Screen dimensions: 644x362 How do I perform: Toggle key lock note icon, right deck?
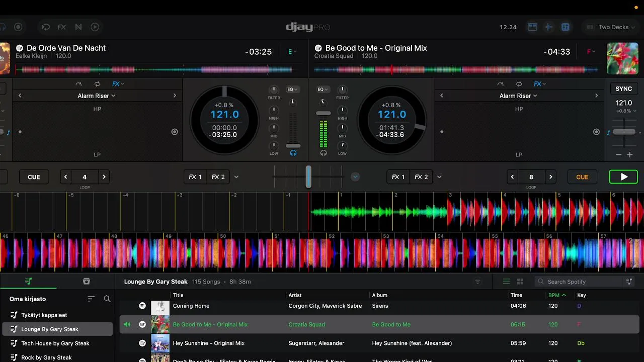pyautogui.click(x=608, y=133)
